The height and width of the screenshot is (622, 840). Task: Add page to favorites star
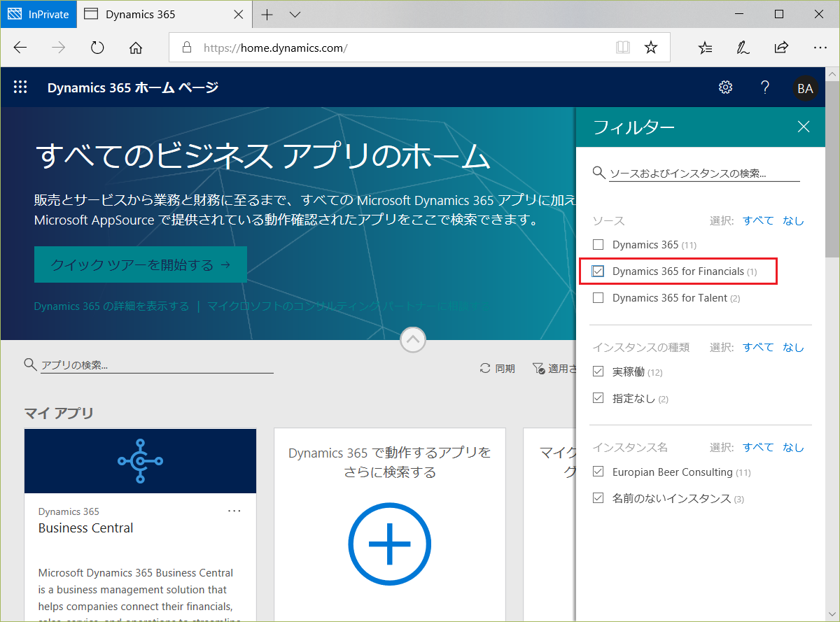point(651,48)
